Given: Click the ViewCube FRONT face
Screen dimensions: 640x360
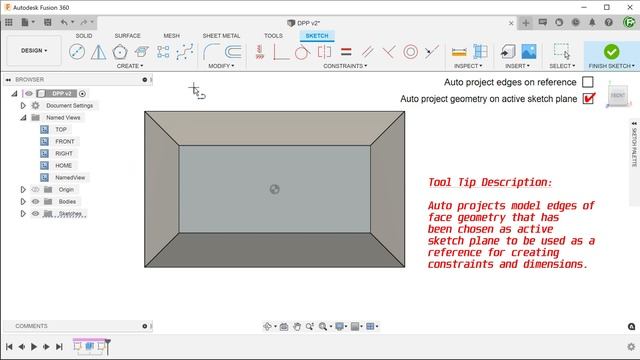Looking at the screenshot, I should 617,95.
